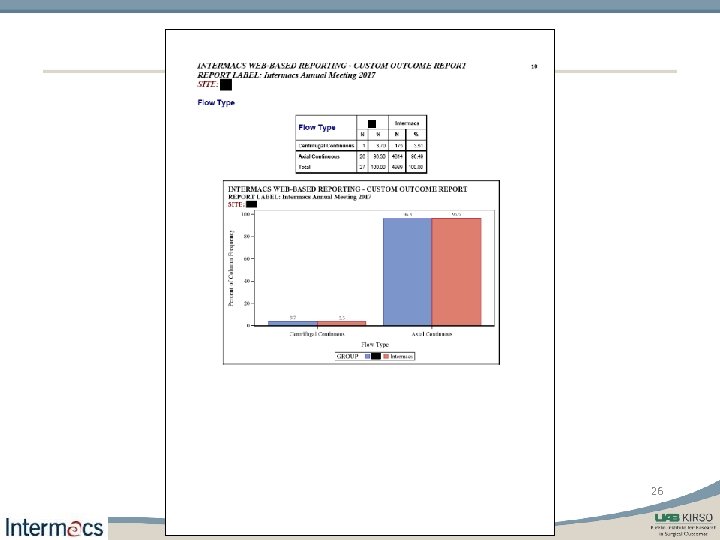Click the slide number 26
Screen dimensions: 720x540
(657, 491)
